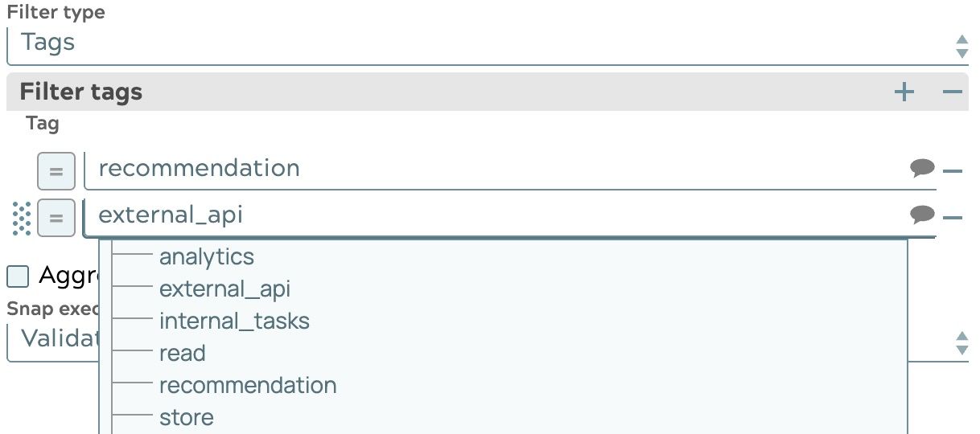This screenshot has width=980, height=434.
Task: Toggle expression button for recommendation tag
Action: 56,171
